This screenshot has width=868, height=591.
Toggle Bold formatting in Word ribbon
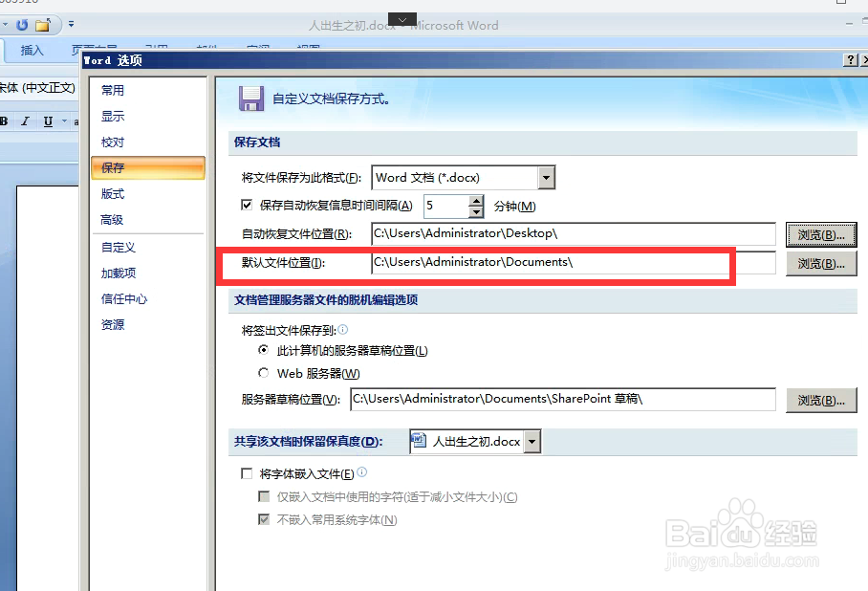[4, 120]
